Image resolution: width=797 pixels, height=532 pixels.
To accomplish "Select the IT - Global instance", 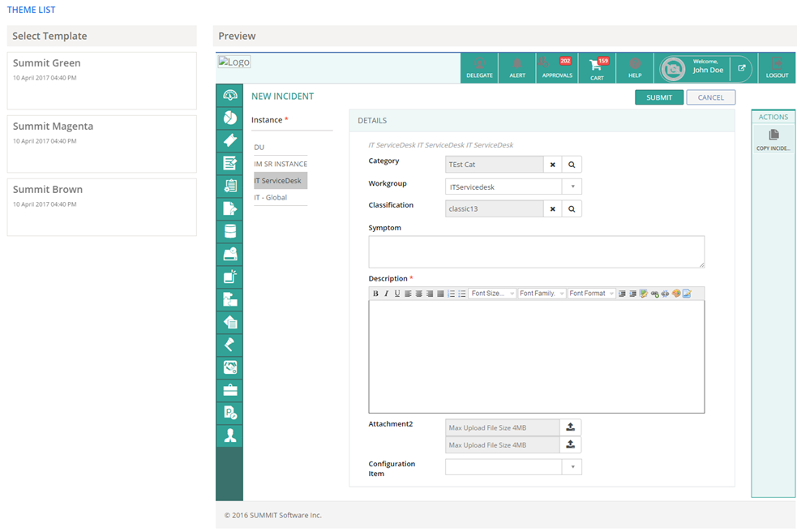I will [271, 197].
